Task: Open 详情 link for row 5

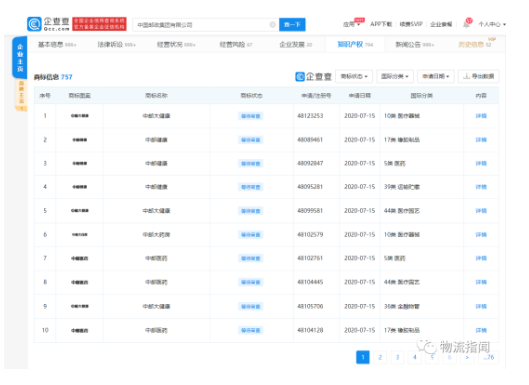Action: [x=481, y=211]
